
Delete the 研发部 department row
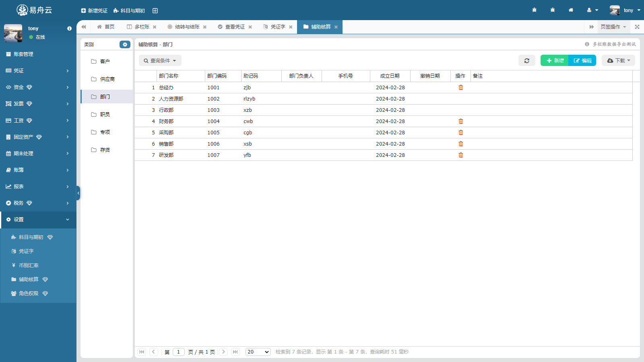(x=461, y=155)
